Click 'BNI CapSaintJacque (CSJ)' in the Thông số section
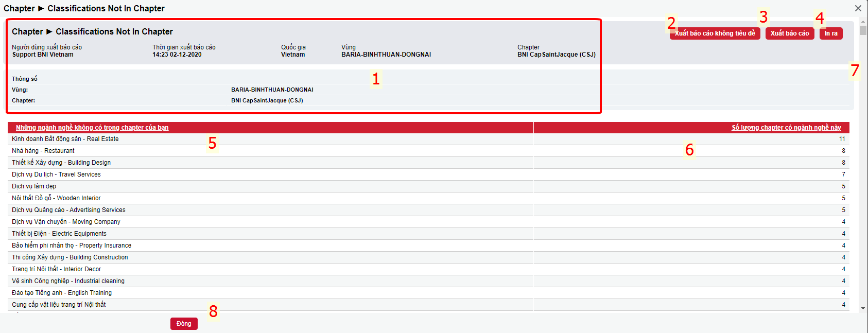The width and height of the screenshot is (868, 333). point(267,100)
